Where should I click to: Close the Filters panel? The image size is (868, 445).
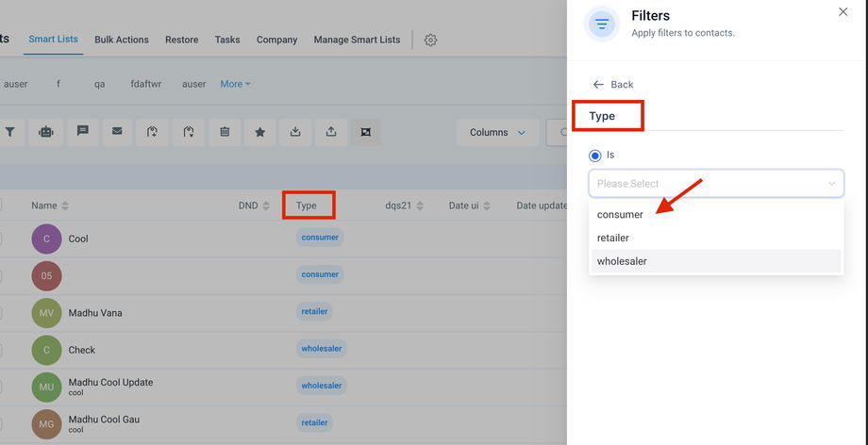843,11
